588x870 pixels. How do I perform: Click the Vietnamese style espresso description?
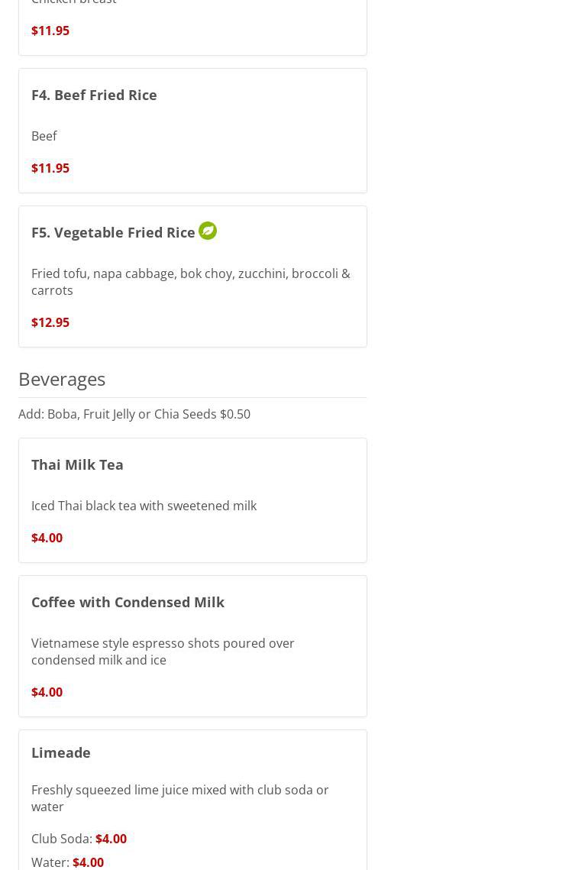click(x=163, y=652)
